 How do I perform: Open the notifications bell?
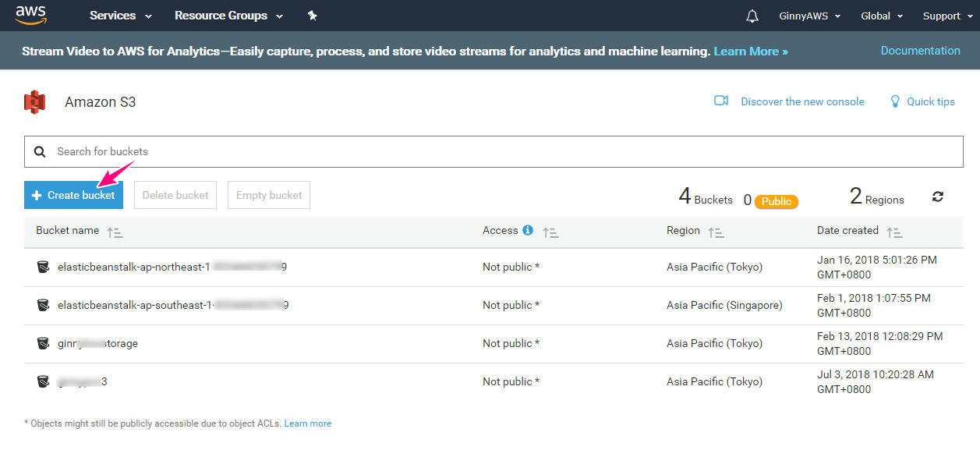coord(752,16)
